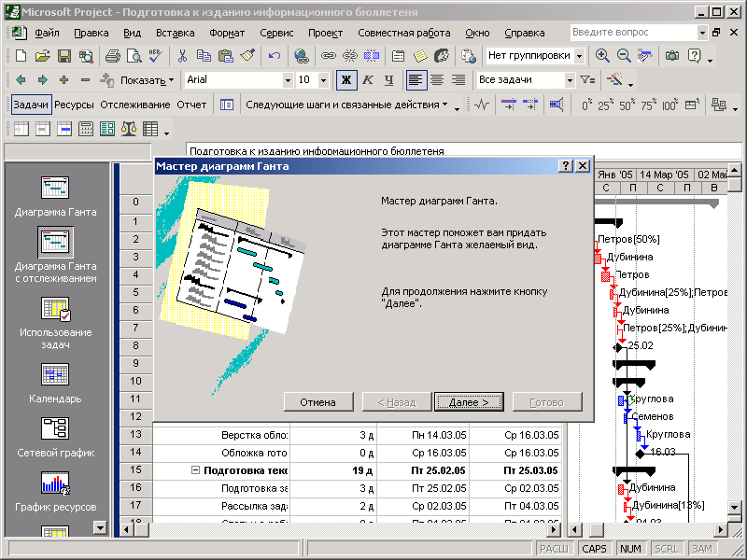Align text left
The image size is (747, 560).
(415, 80)
